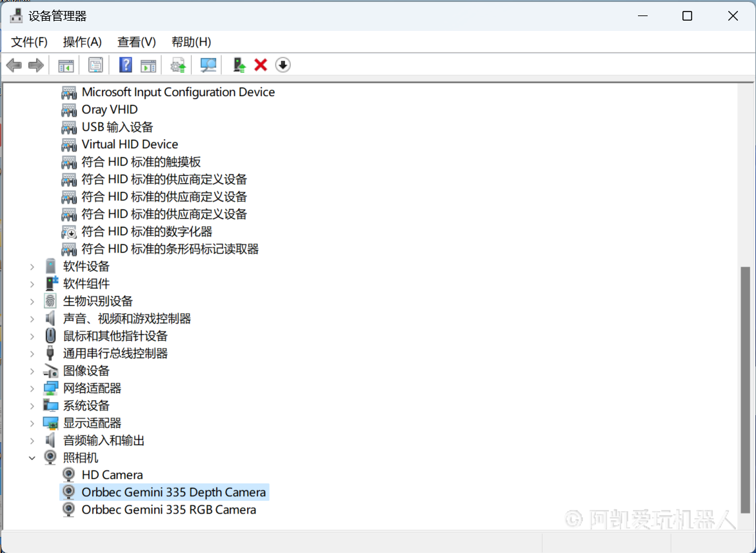Collapse the 照相机 category chevron
This screenshot has width=756, height=553.
click(32, 458)
